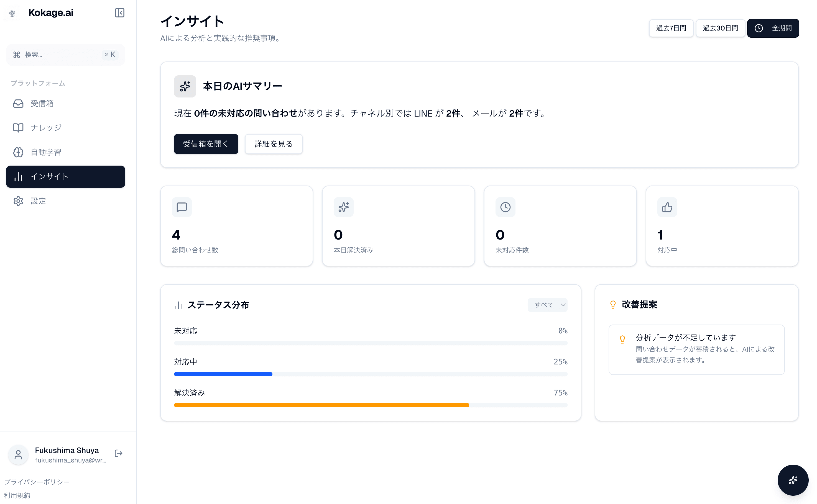Click the sparkle icon on 本日解決済み card
817x504 pixels.
click(343, 207)
